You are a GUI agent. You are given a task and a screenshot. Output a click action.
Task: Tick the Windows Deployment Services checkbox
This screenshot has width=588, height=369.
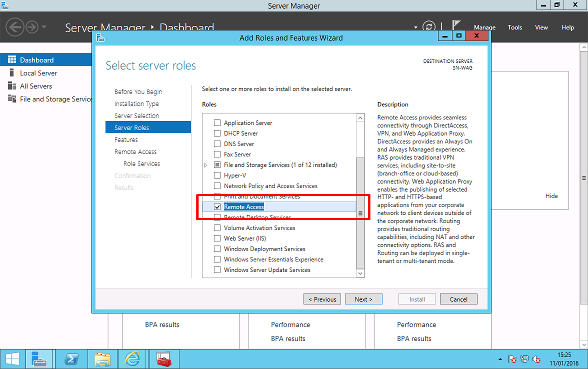click(217, 249)
